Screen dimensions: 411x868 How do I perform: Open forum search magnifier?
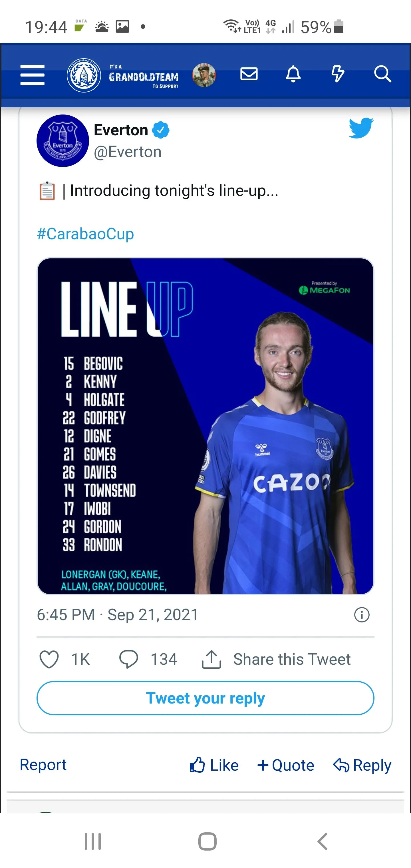pyautogui.click(x=382, y=74)
